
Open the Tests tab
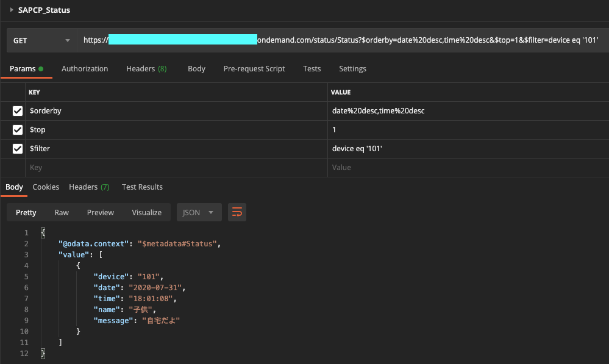[312, 69]
